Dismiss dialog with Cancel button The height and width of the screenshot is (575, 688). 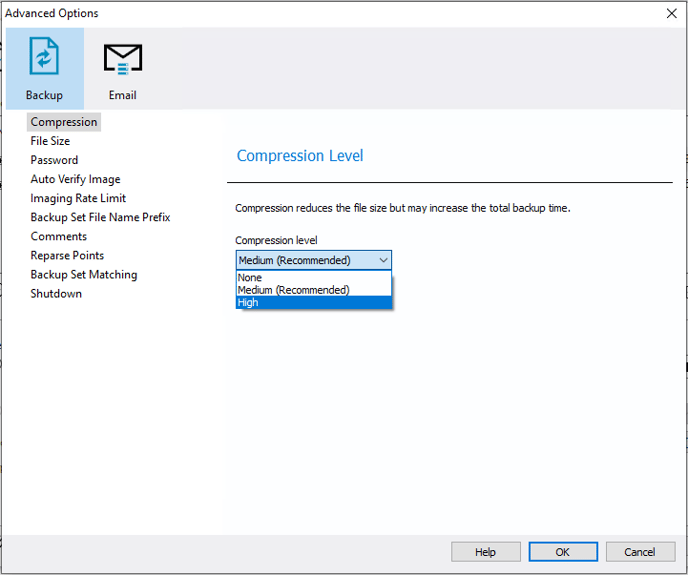point(640,552)
